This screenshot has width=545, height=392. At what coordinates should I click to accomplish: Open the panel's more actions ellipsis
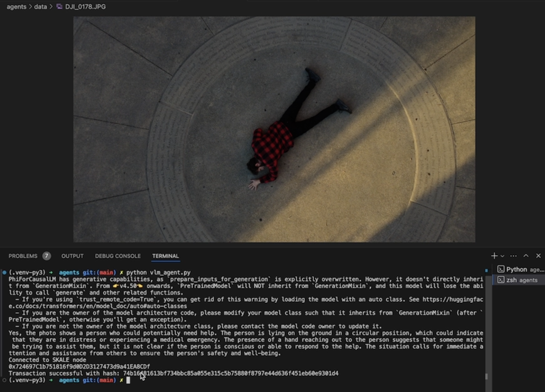(x=513, y=256)
